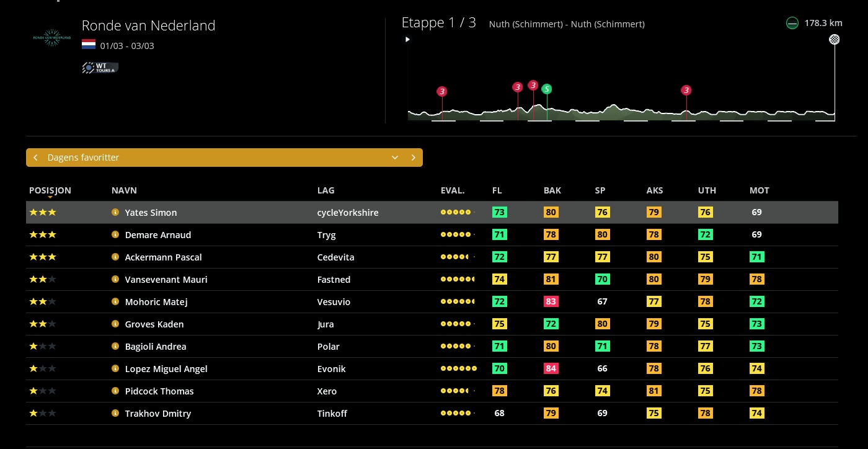The height and width of the screenshot is (449, 868).
Task: Click the green flat stage type icon
Action: (x=792, y=24)
